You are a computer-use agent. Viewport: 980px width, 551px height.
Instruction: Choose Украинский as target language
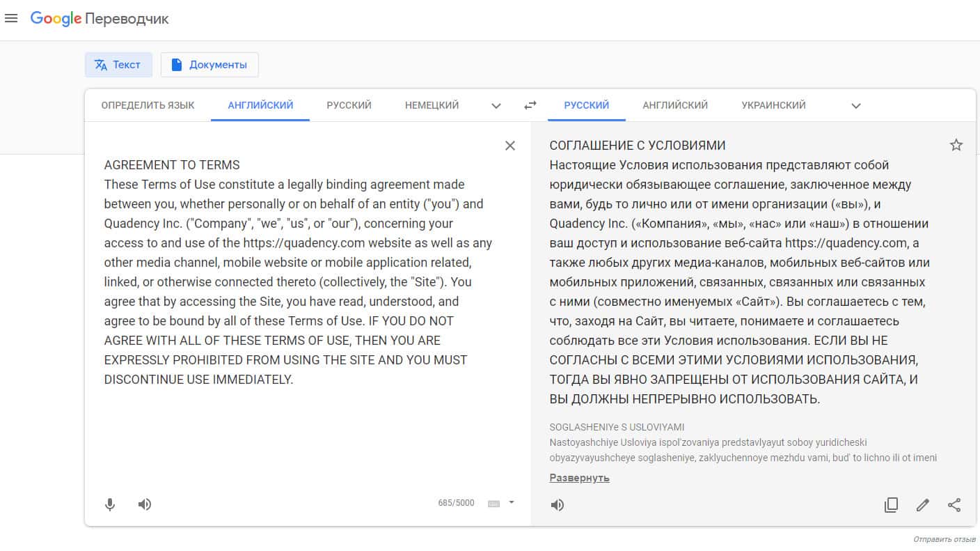coord(773,105)
